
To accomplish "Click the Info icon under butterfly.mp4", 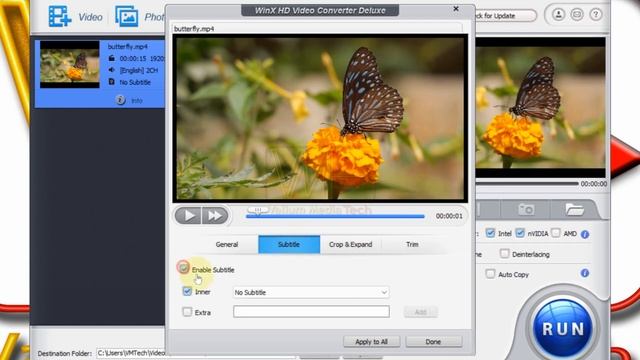I will pos(120,100).
